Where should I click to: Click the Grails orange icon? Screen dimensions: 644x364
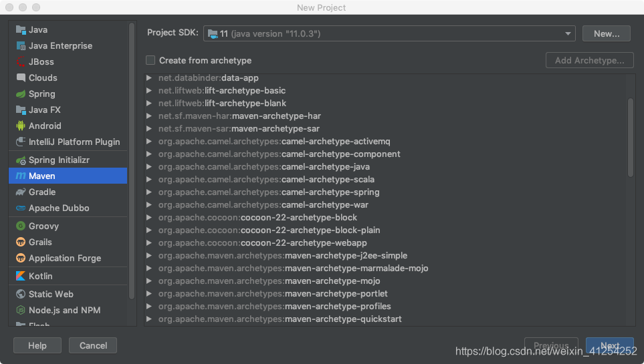click(21, 242)
